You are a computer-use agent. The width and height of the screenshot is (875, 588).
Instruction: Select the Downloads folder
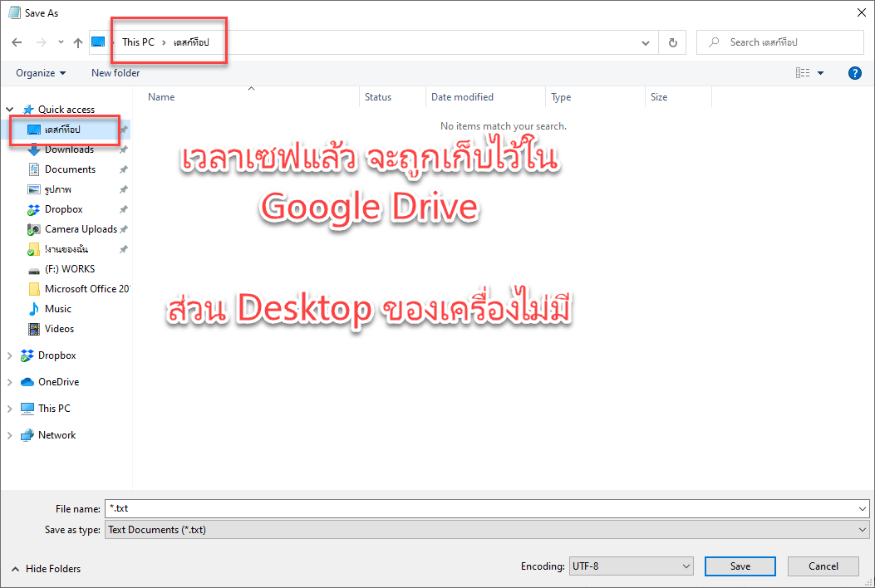pyautogui.click(x=69, y=149)
